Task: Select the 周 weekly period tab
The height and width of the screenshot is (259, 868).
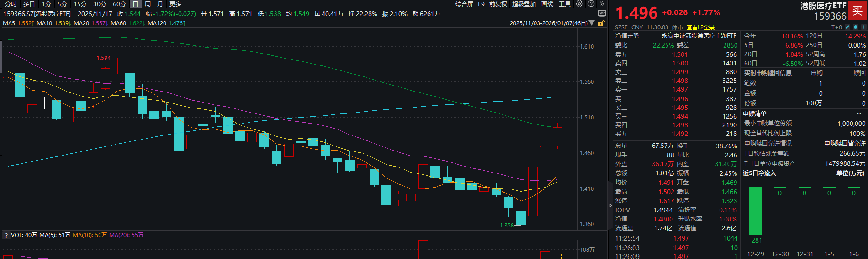Action: [x=148, y=4]
